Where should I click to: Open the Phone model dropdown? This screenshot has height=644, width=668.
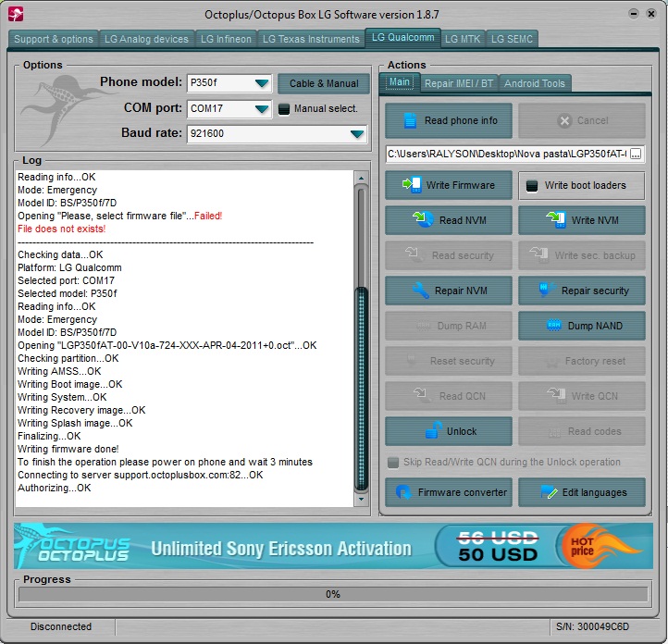point(262,83)
